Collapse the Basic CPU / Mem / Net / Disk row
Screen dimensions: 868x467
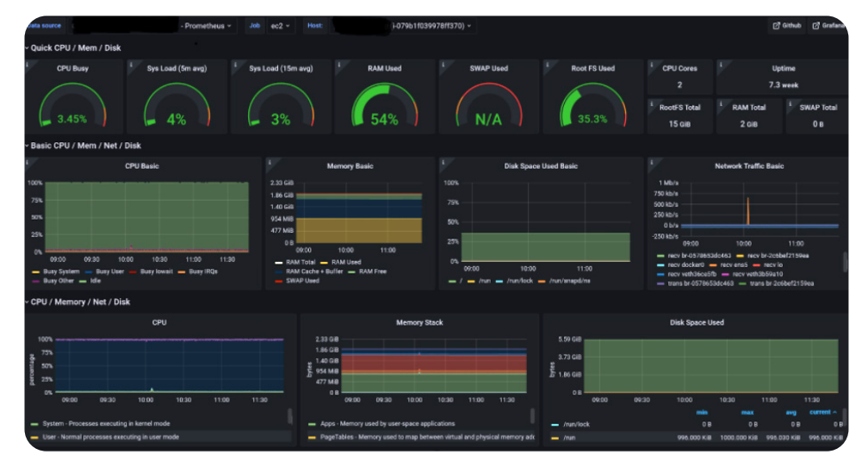[84, 146]
